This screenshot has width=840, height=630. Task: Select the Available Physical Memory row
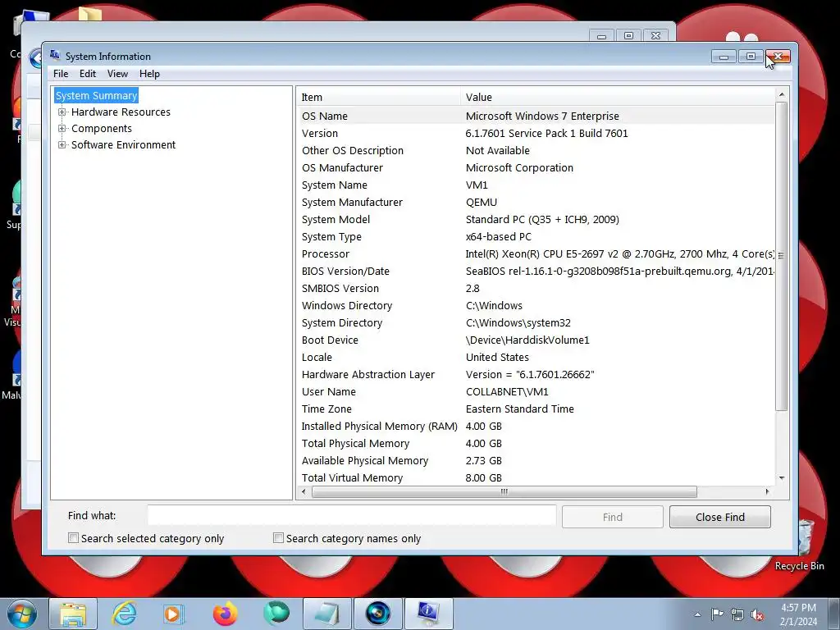(x=536, y=461)
